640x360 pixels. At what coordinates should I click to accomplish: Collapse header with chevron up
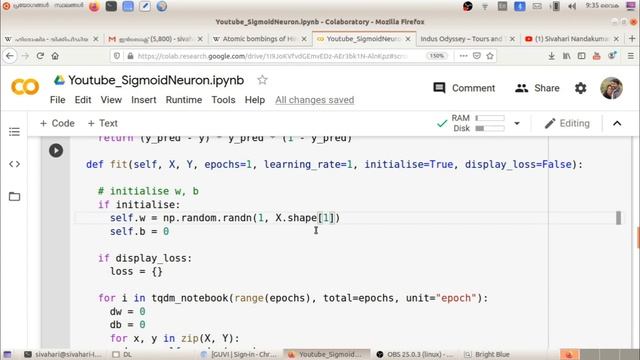(x=617, y=123)
